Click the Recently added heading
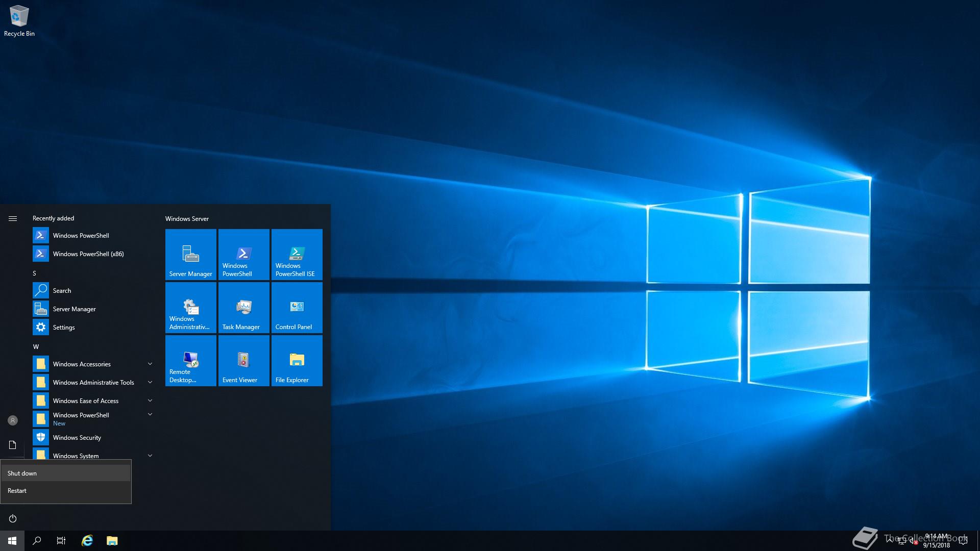 click(53, 218)
